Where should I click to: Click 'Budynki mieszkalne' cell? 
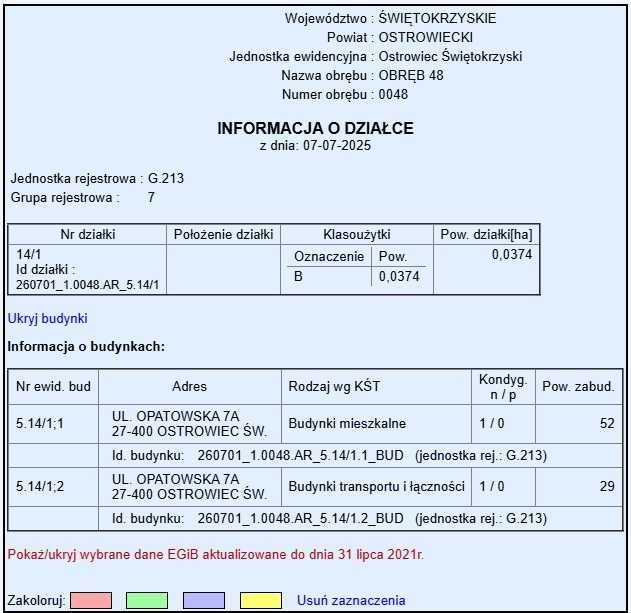coord(347,423)
